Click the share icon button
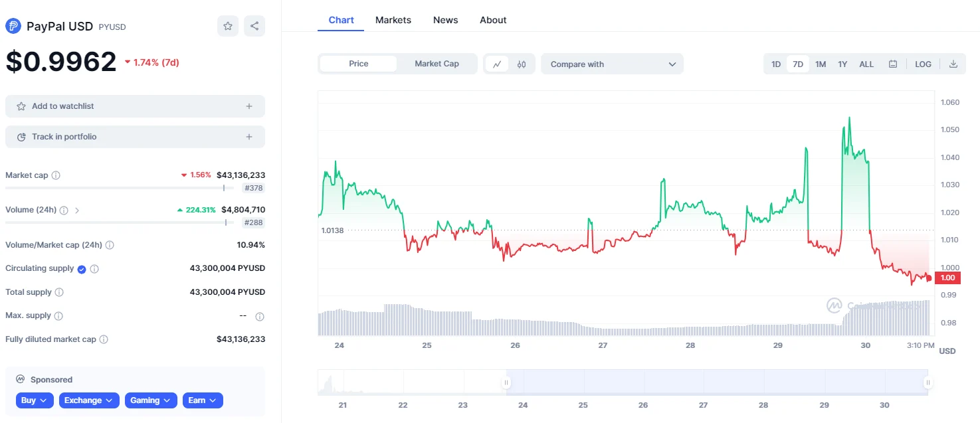This screenshot has width=980, height=423. 254,26
